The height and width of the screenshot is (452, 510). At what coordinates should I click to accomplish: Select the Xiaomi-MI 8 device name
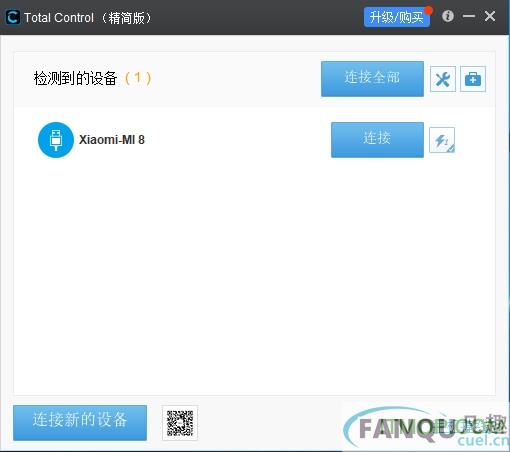pyautogui.click(x=112, y=140)
